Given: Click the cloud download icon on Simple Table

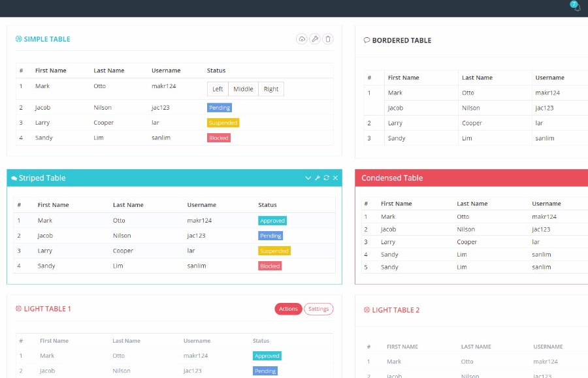Looking at the screenshot, I should point(301,39).
